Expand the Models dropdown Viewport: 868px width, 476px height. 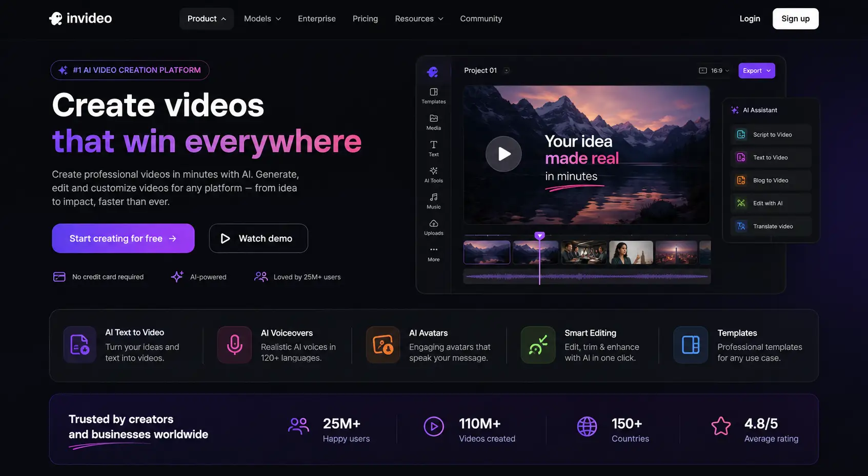[x=263, y=18]
